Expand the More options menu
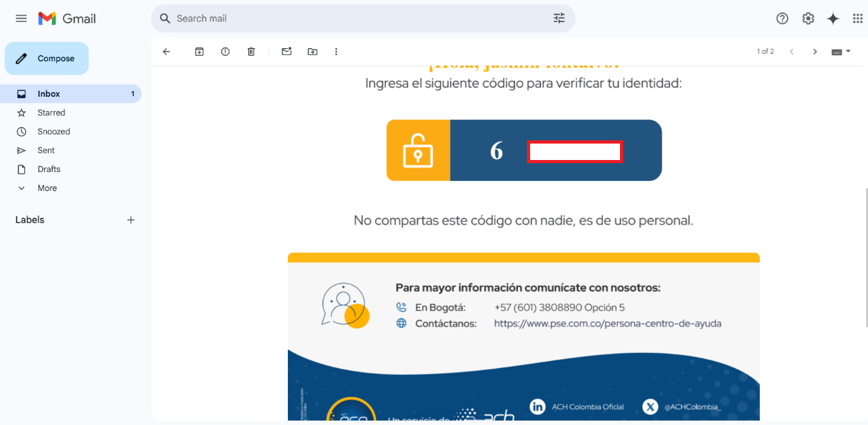 pyautogui.click(x=336, y=52)
